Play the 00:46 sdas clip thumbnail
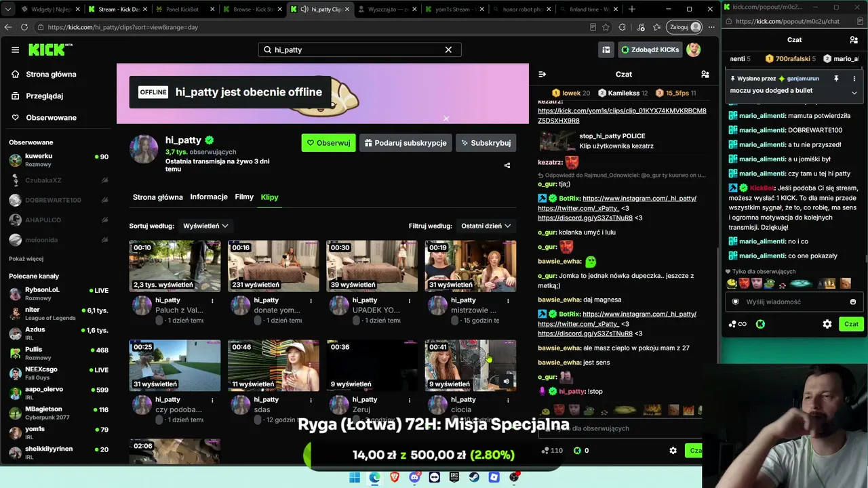This screenshot has height=488, width=868. [273, 365]
